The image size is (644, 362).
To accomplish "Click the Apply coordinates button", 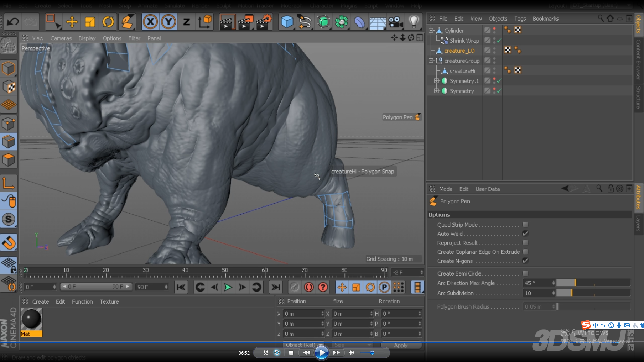I will point(401,345).
